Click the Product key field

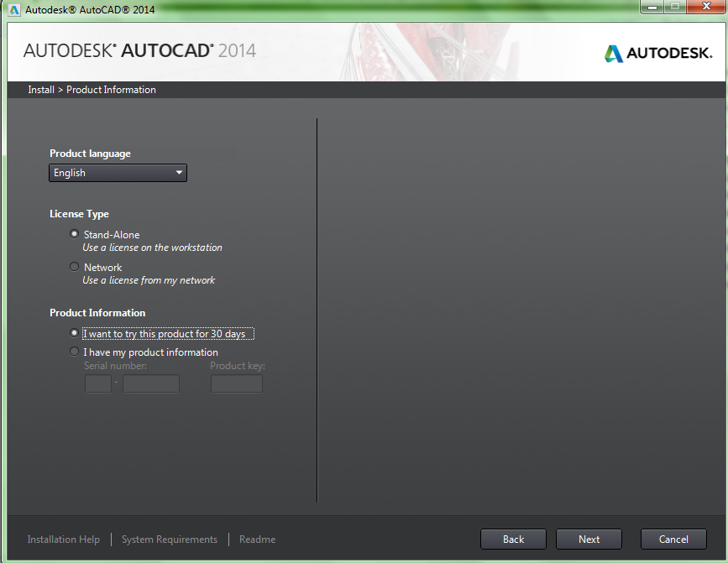(x=237, y=383)
